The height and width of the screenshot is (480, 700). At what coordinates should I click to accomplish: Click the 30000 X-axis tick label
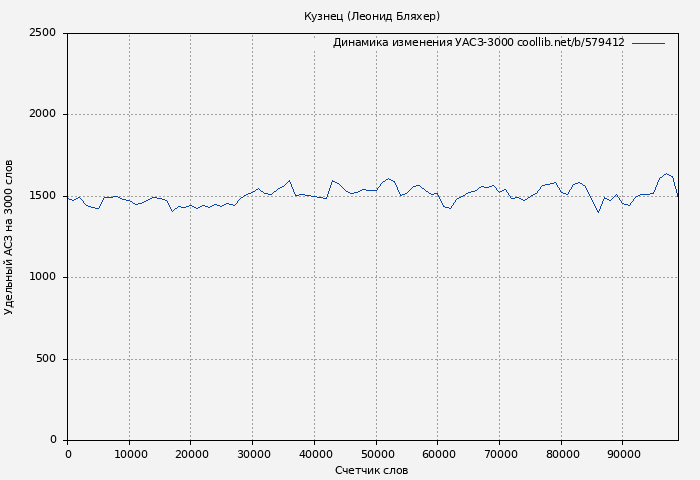point(253,454)
